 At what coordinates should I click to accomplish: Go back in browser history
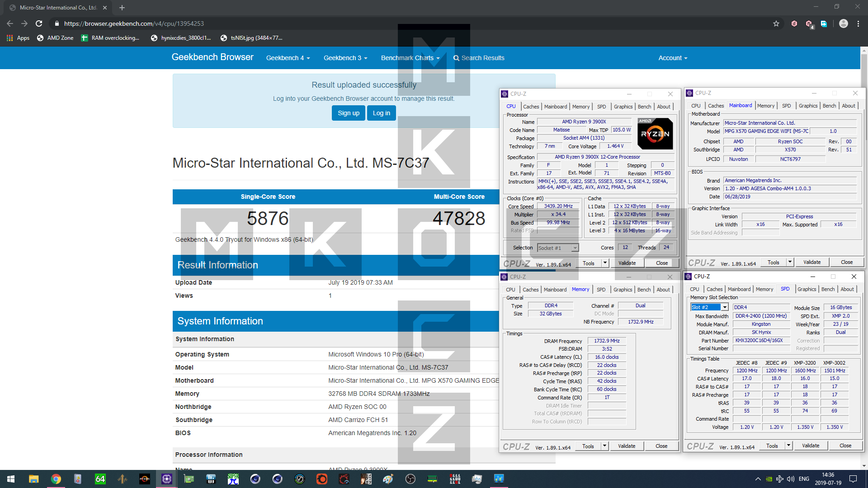pos(10,23)
